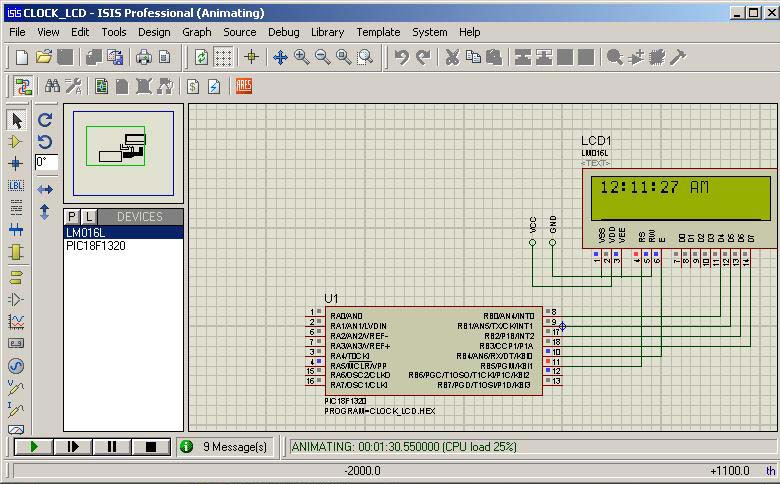Screen dimensions: 780x484
Task: Click the Print icon in toolbar
Action: pos(143,58)
